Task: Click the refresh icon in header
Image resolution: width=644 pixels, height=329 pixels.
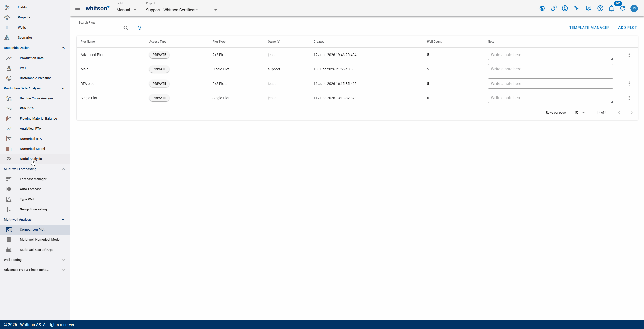Action: click(623, 8)
